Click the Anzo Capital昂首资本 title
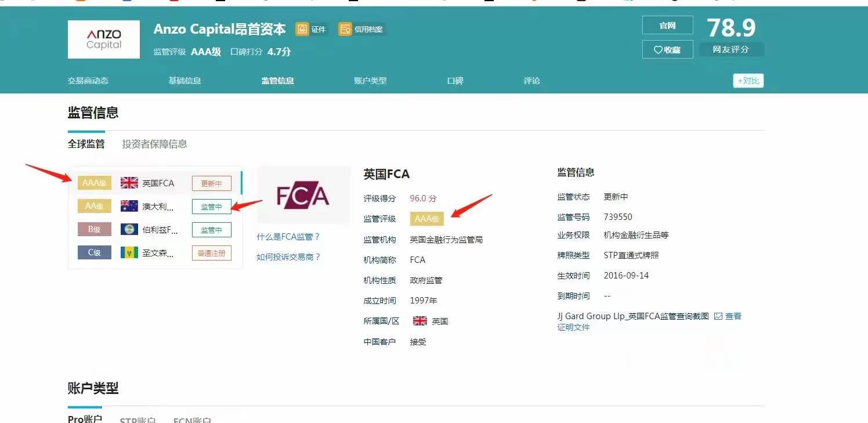The height and width of the screenshot is (423, 868). click(220, 29)
